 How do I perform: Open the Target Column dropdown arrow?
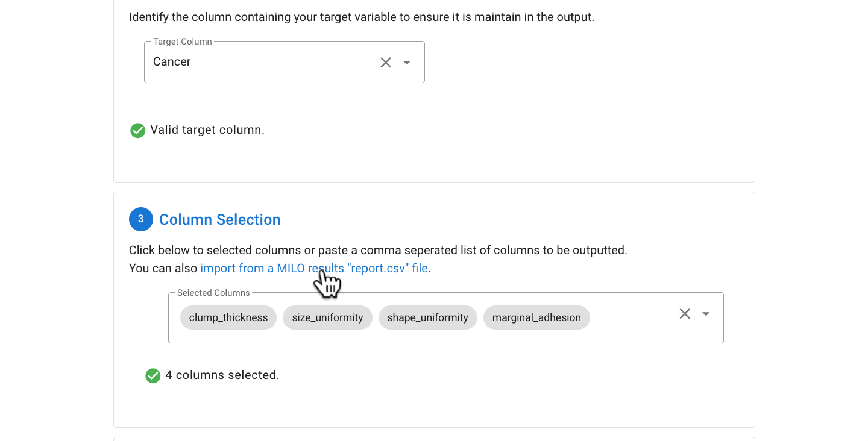tap(407, 62)
